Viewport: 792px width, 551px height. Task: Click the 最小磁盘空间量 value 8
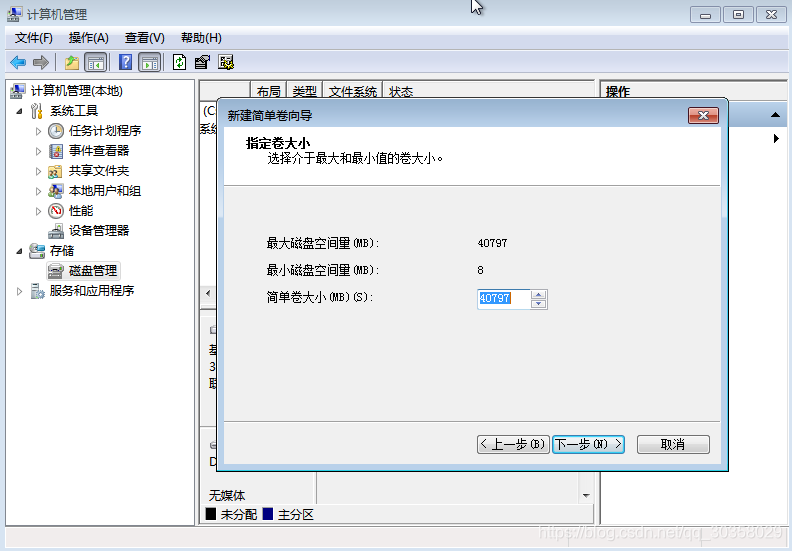480,270
